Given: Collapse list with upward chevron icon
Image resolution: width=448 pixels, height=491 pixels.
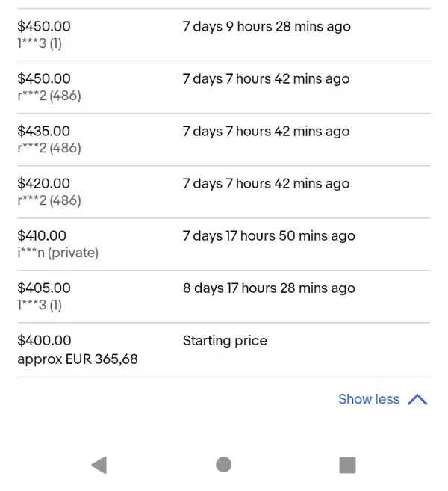Looking at the screenshot, I should (417, 399).
